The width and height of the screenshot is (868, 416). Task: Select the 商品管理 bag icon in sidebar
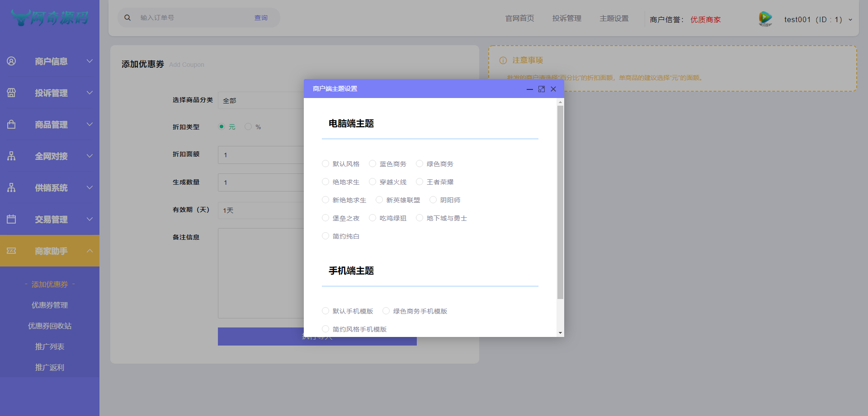[x=11, y=124]
